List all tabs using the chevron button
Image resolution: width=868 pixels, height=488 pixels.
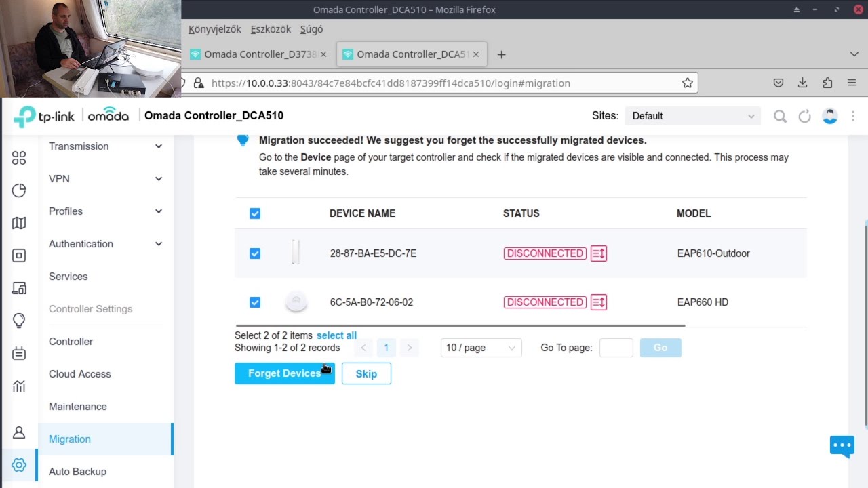tap(854, 54)
